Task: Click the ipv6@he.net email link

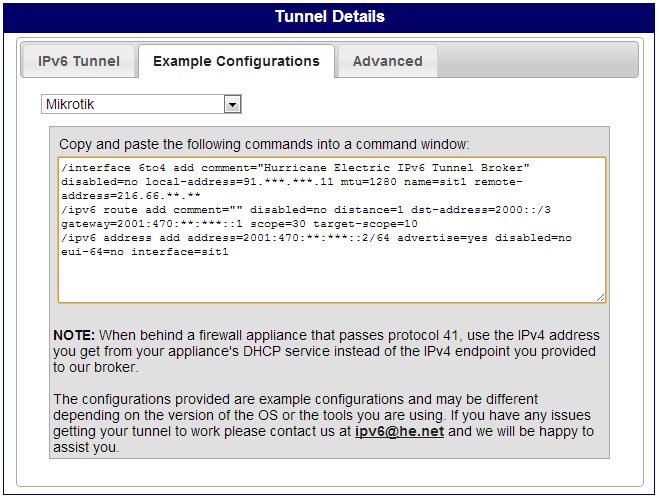Action: (x=399, y=432)
